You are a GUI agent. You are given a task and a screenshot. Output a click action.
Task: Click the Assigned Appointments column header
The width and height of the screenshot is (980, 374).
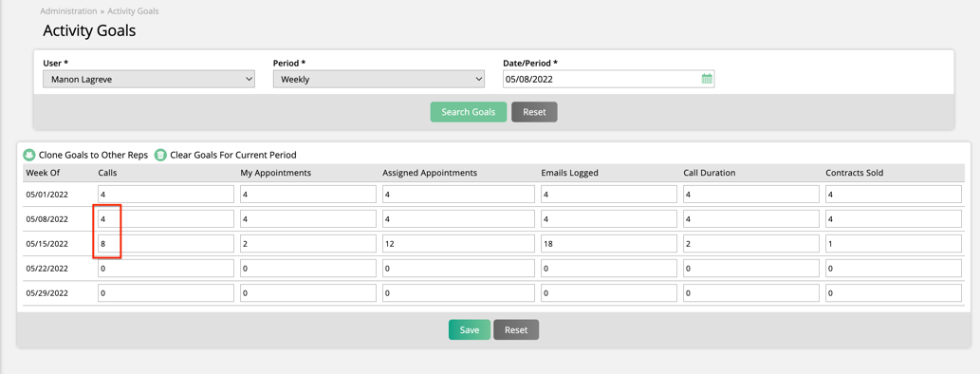pos(430,173)
